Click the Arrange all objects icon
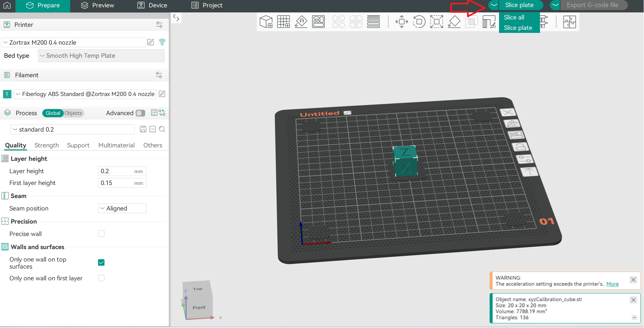 (x=318, y=22)
